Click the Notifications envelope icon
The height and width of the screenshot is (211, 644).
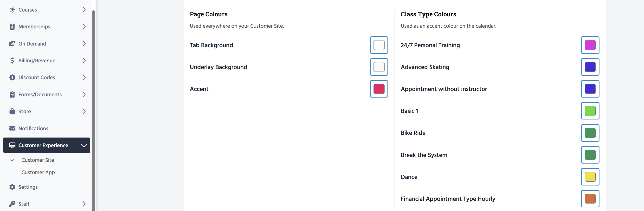tap(12, 128)
